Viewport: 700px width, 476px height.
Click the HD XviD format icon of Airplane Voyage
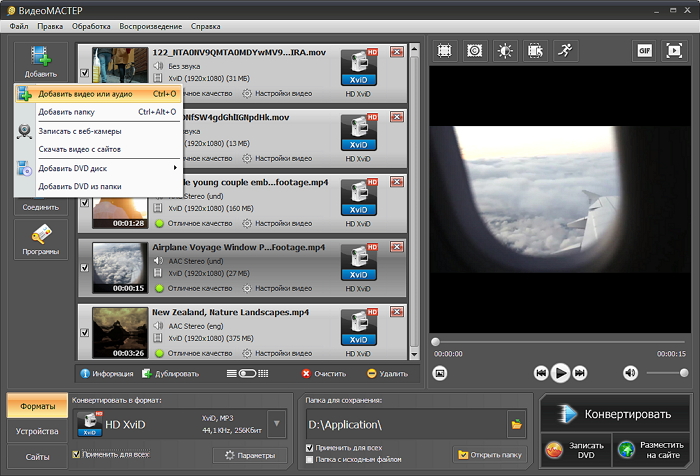pos(358,263)
